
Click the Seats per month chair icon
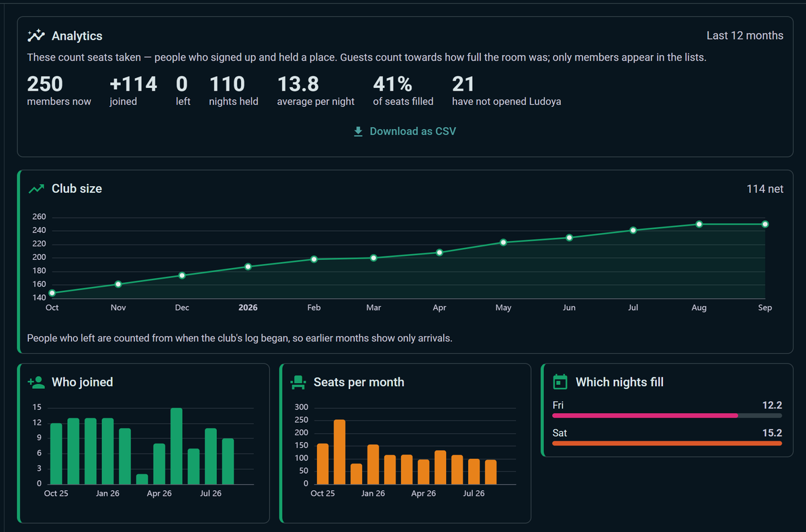click(298, 382)
